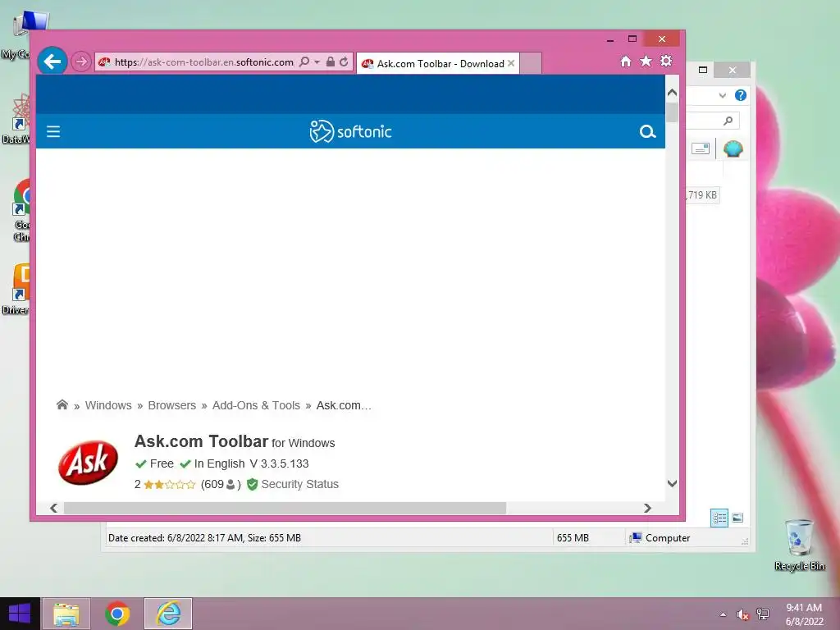The width and height of the screenshot is (840, 630).
Task: Click the green Security Status shield icon
Action: [x=253, y=484]
